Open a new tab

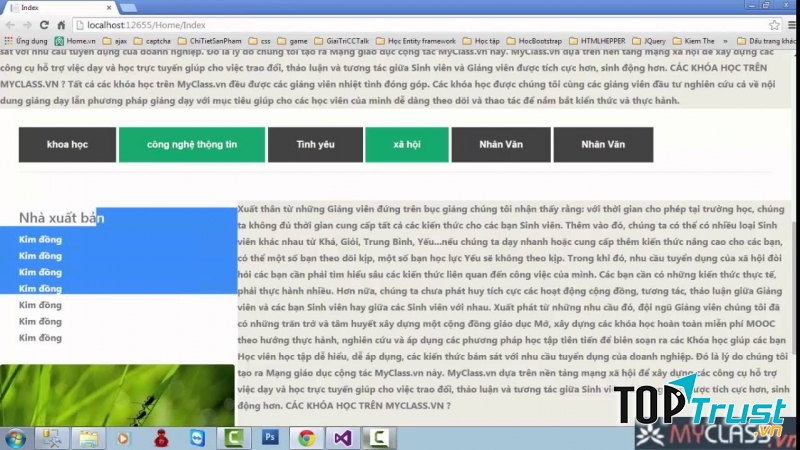(x=128, y=8)
